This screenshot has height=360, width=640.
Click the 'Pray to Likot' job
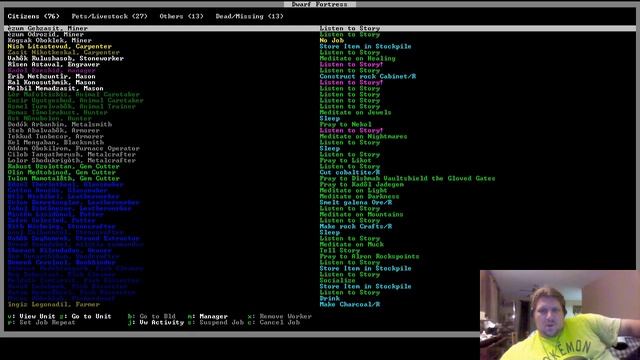[346, 160]
